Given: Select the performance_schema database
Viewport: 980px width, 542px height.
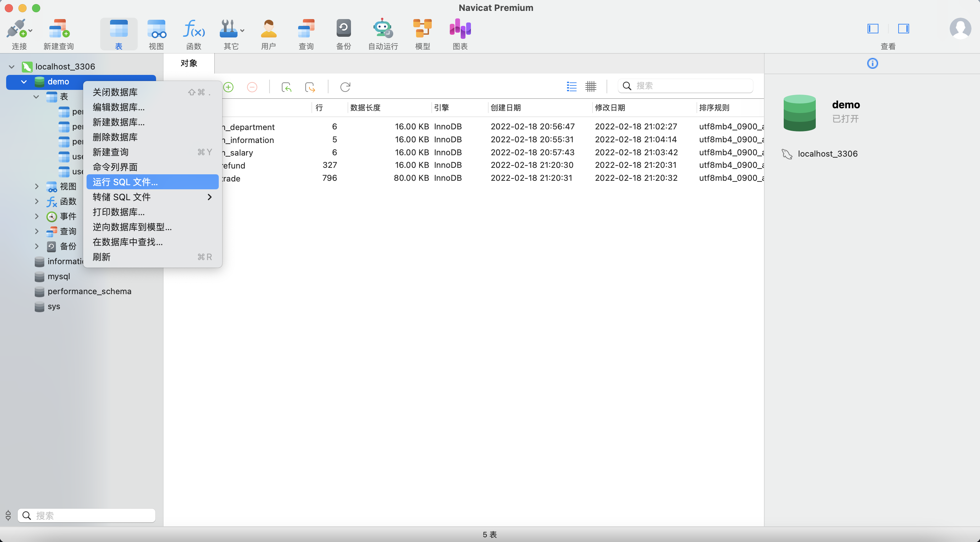Looking at the screenshot, I should pyautogui.click(x=89, y=291).
